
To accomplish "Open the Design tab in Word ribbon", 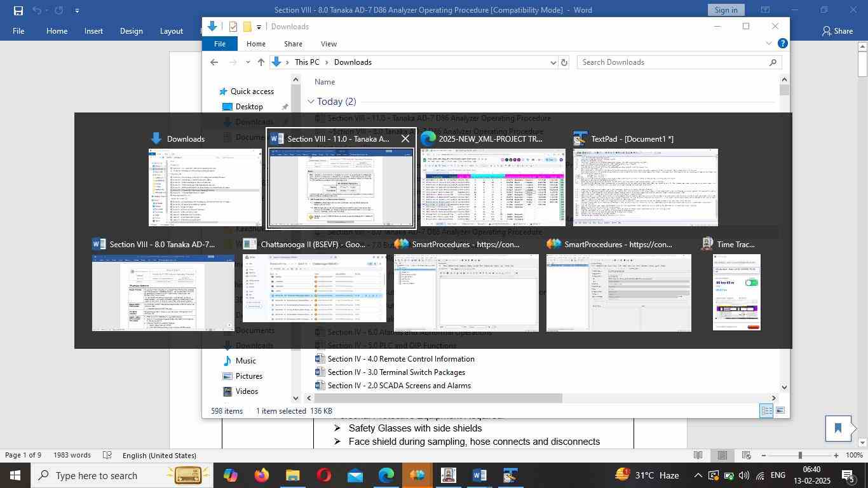I will coord(131,30).
